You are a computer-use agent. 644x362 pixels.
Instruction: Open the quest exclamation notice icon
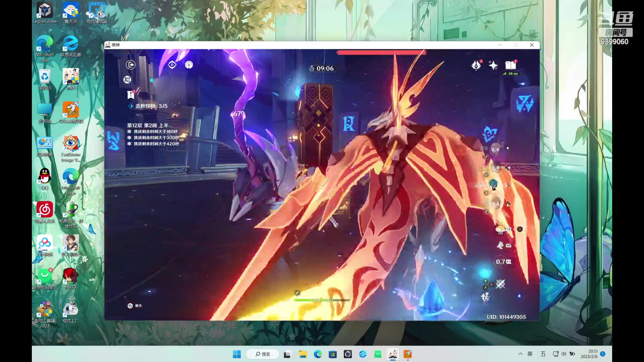tap(131, 95)
